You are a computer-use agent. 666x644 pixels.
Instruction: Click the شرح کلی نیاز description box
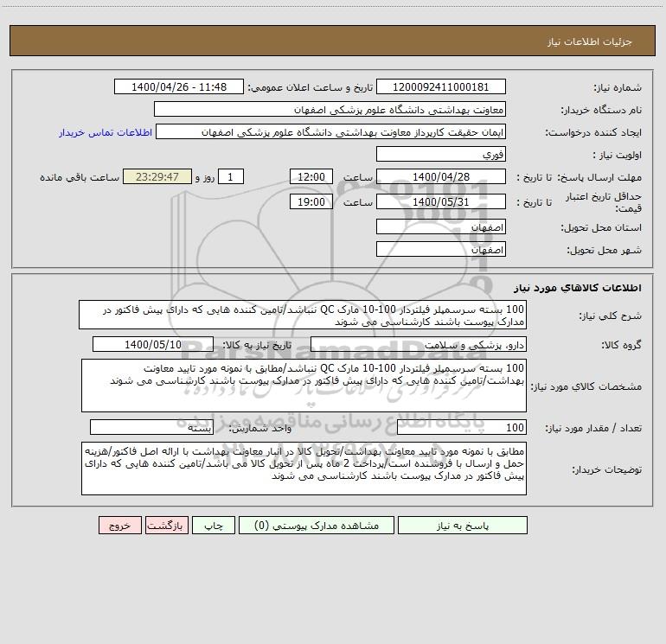[x=303, y=315]
